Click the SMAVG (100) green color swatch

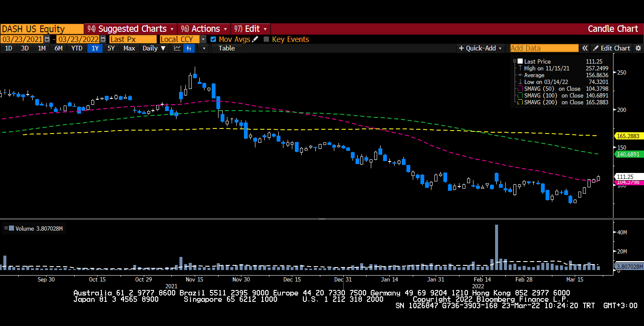pos(520,95)
